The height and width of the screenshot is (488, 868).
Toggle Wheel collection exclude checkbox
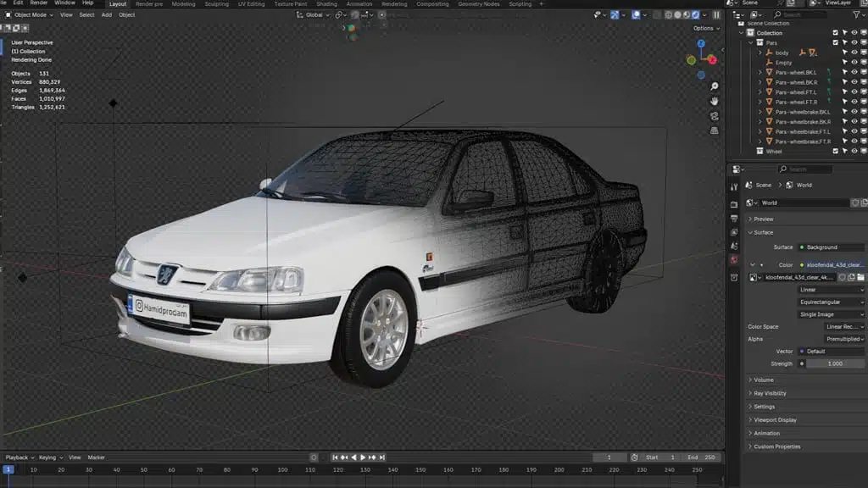pyautogui.click(x=836, y=151)
